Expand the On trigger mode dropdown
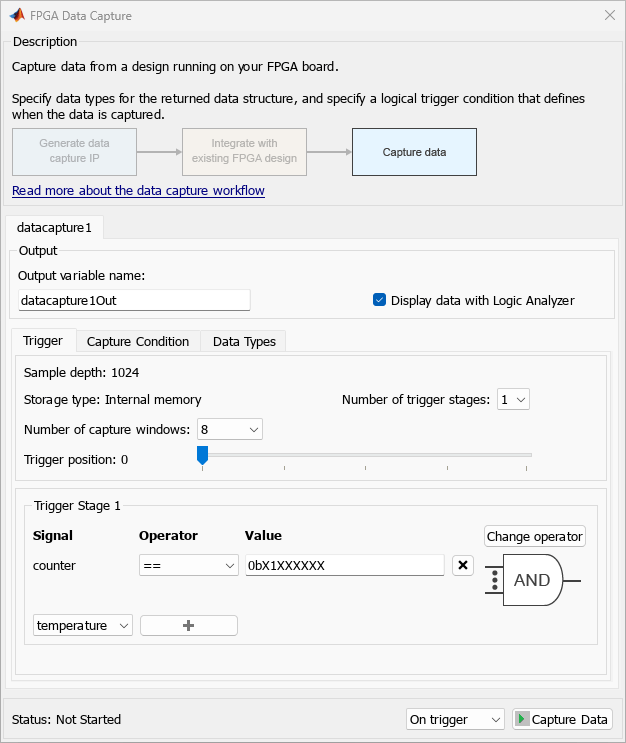The image size is (626, 743). (x=456, y=720)
